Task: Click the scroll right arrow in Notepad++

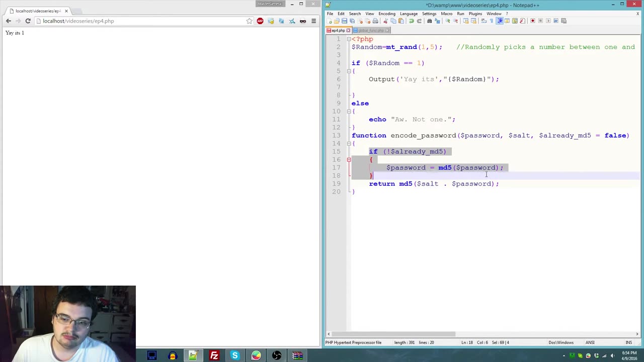Action: tap(637, 334)
